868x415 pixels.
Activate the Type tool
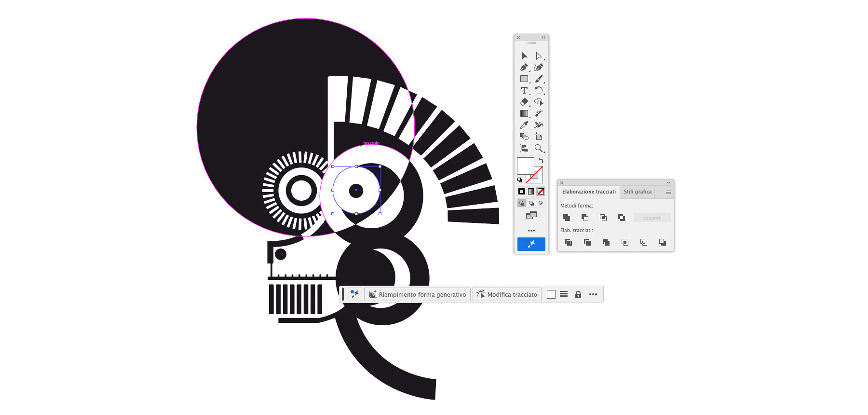[x=524, y=90]
